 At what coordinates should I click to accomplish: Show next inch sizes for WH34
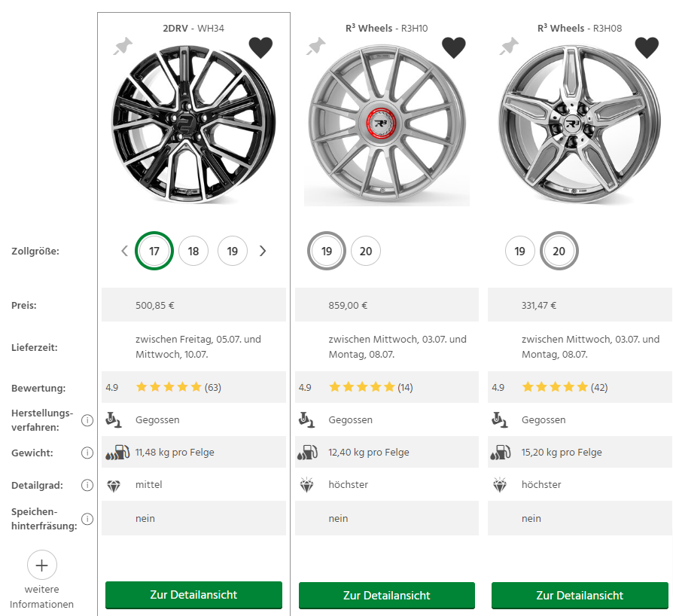pos(263,251)
